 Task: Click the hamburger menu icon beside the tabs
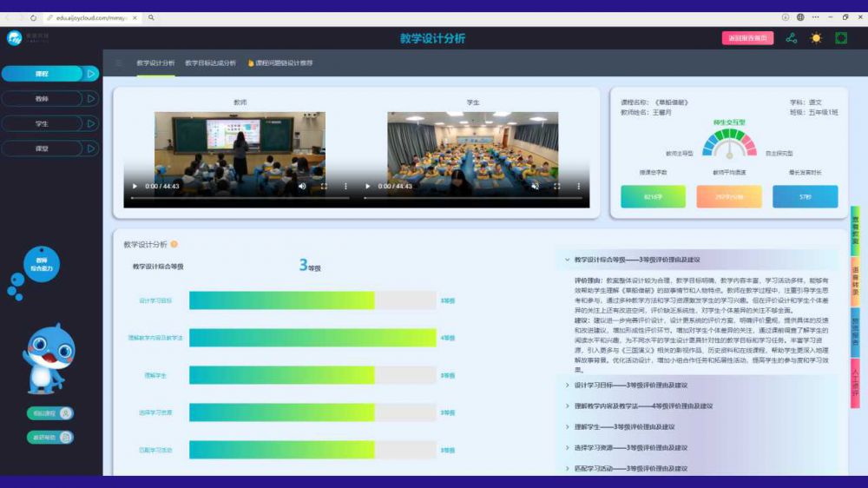point(119,63)
